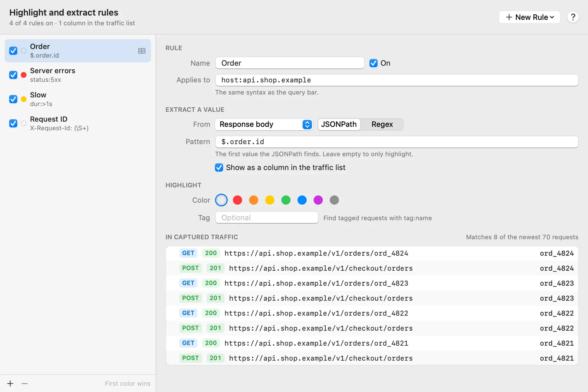Open the New Rule dropdown
The image size is (588, 392).
tap(529, 17)
